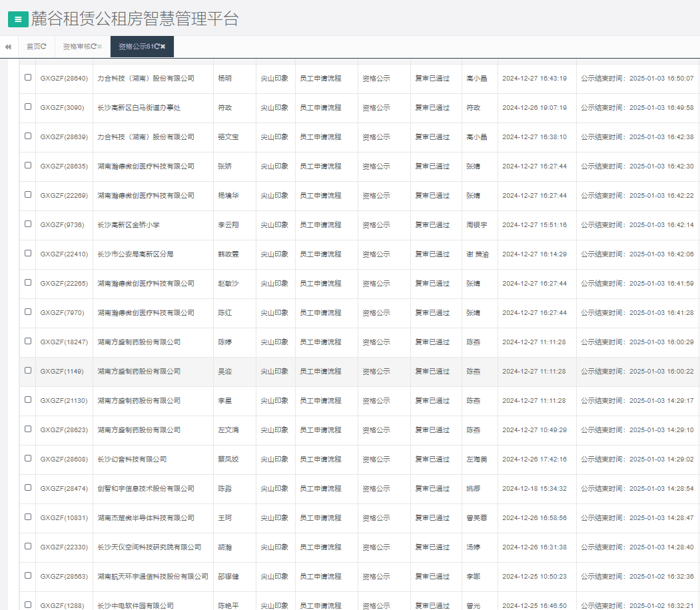The image size is (700, 610).
Task: Check the box for GXGZF(1288)
Action: pyautogui.click(x=28, y=605)
